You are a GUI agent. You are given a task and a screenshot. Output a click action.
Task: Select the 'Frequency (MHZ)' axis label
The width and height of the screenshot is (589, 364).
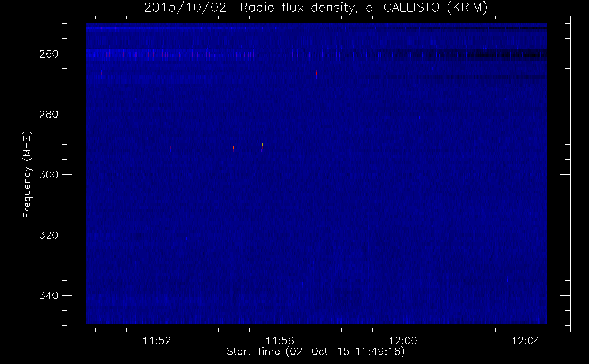point(27,175)
